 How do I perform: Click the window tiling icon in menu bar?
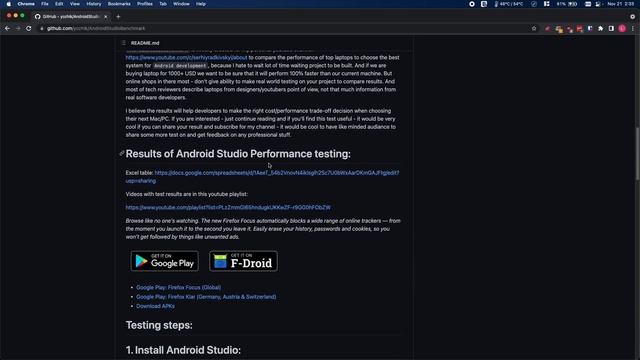(x=547, y=4)
